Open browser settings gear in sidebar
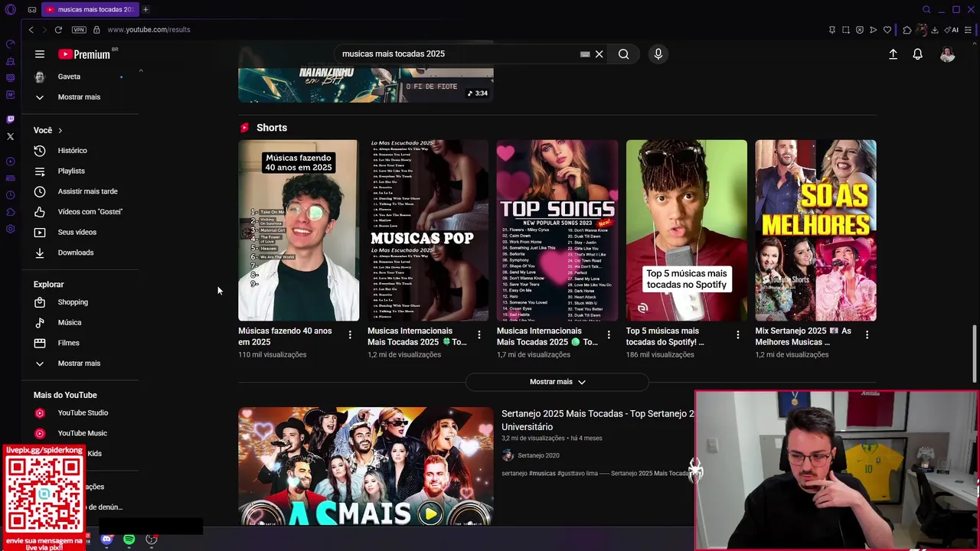The image size is (980, 551). 10,230
